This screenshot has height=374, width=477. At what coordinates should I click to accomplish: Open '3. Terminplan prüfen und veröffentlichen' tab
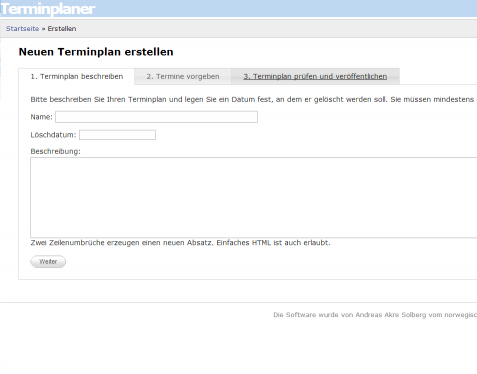[x=315, y=76]
